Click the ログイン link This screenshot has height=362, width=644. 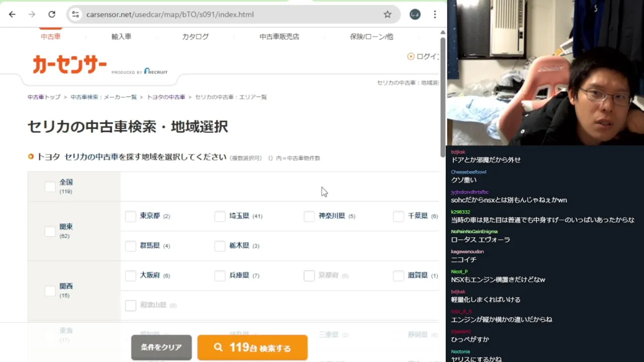[428, 56]
